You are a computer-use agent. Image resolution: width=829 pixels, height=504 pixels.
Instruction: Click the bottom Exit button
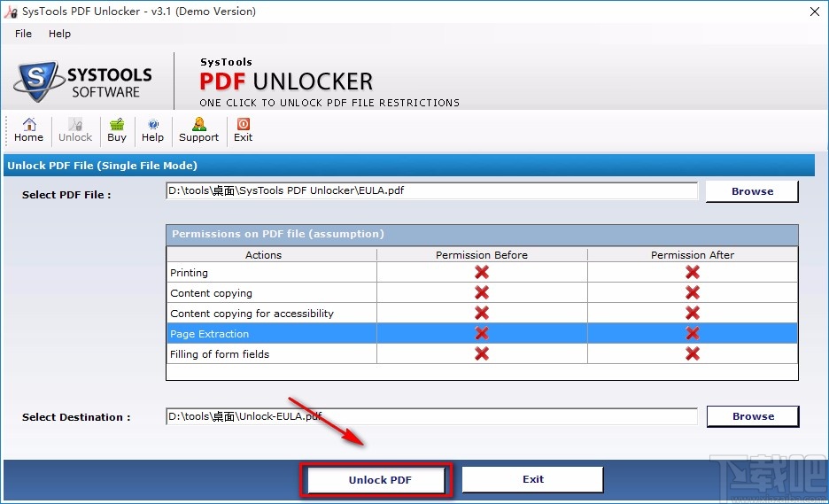tap(533, 479)
